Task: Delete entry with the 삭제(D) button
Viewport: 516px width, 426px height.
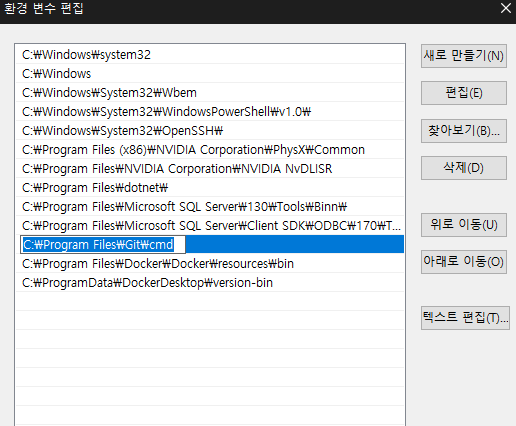Action: coord(464,168)
